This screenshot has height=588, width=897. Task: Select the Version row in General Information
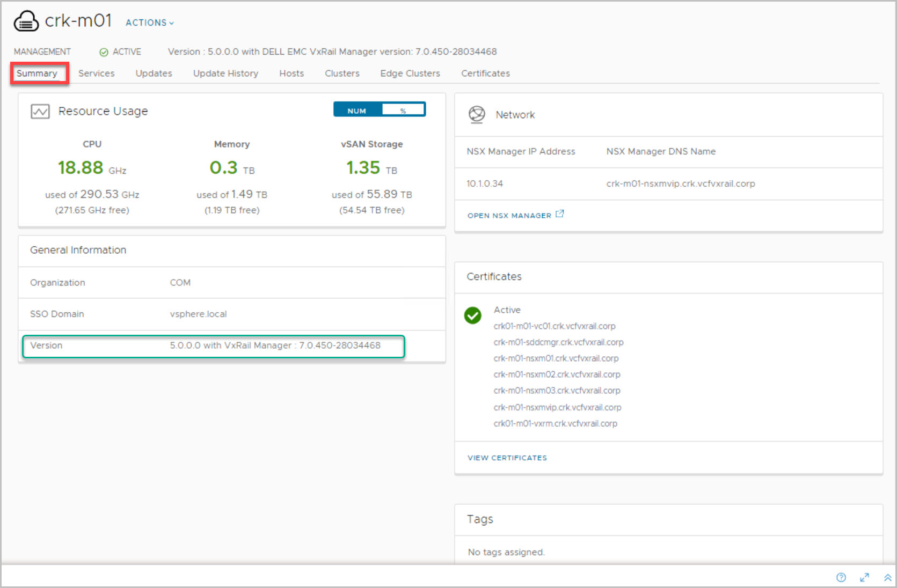[x=213, y=346]
